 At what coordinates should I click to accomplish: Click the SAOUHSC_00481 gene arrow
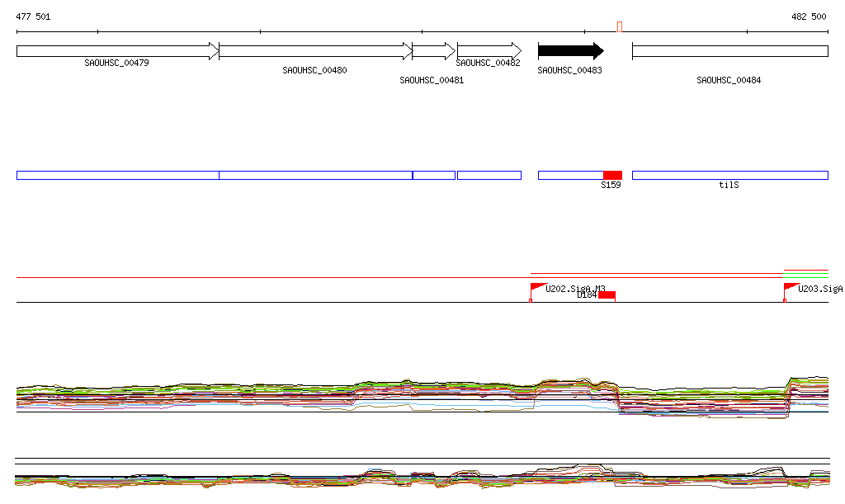point(433,51)
